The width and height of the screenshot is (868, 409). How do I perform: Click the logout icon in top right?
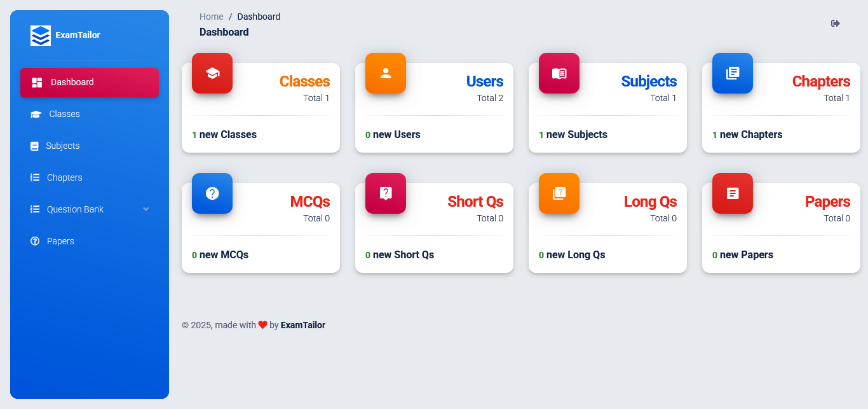(836, 24)
